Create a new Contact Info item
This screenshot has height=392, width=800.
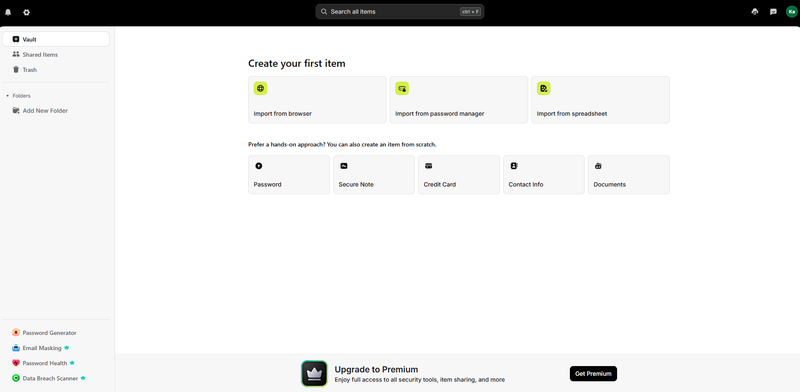tap(544, 175)
